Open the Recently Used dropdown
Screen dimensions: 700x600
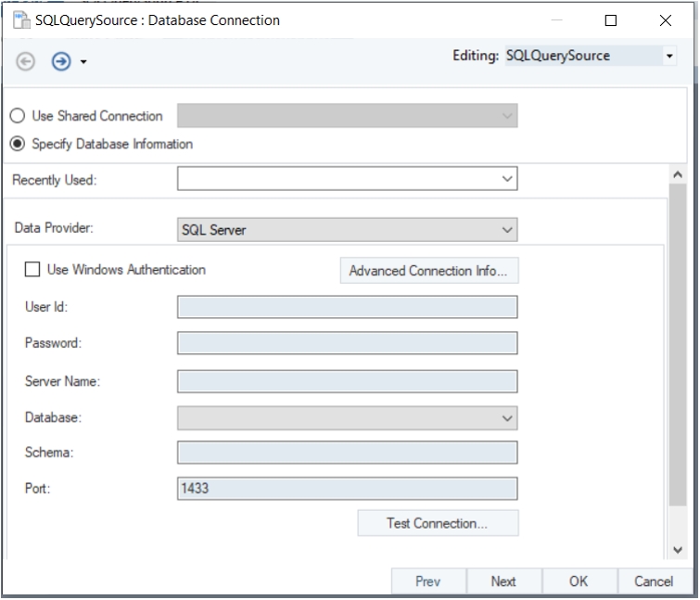506,179
